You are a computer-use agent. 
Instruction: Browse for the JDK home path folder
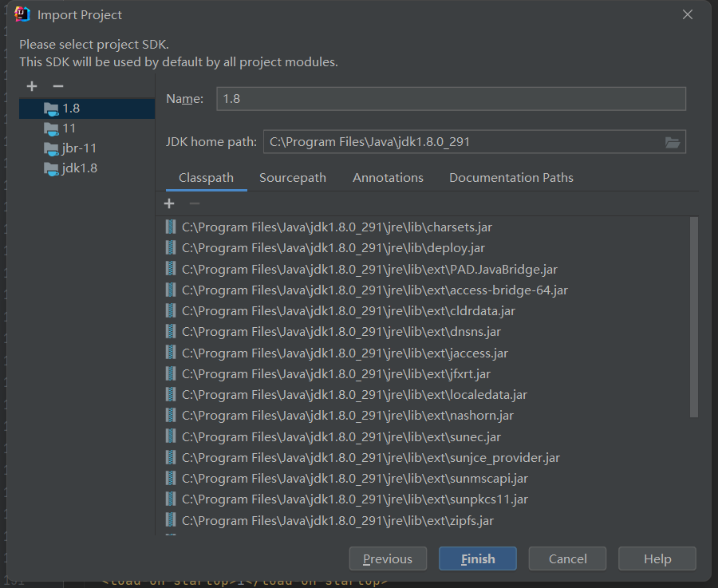click(673, 143)
